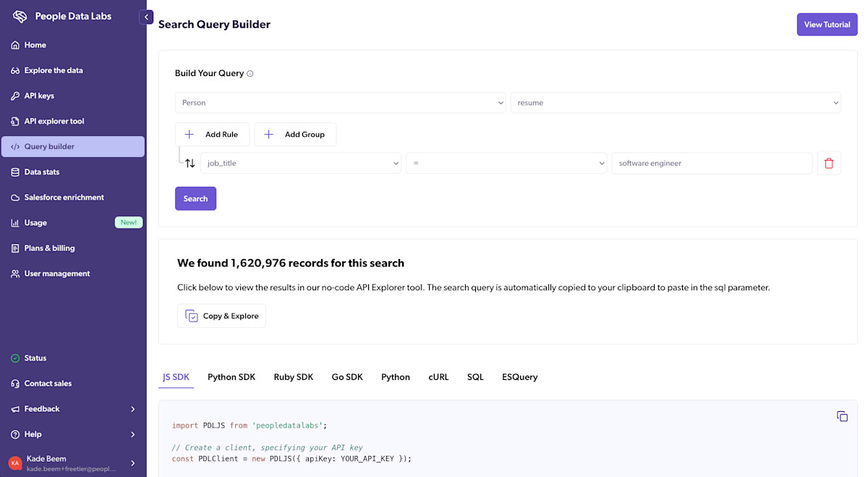Image resolution: width=868 pixels, height=477 pixels.
Task: Open Usage from the sidebar
Action: 35,222
